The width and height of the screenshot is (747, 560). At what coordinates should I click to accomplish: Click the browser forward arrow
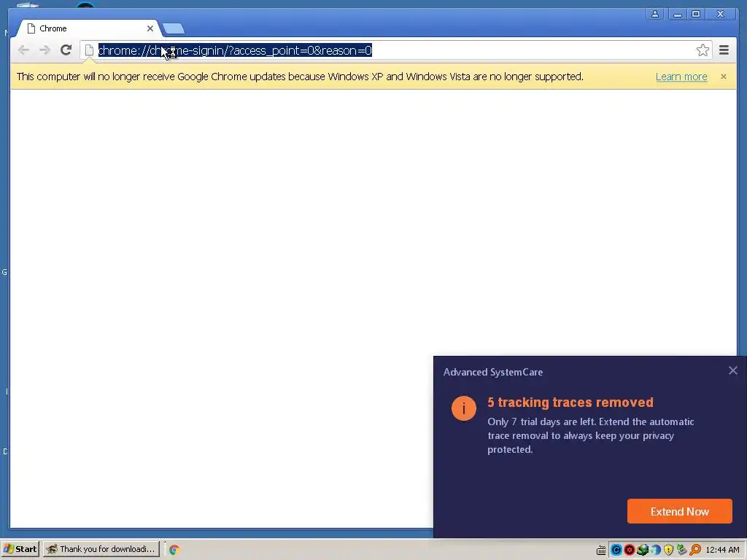click(x=44, y=50)
